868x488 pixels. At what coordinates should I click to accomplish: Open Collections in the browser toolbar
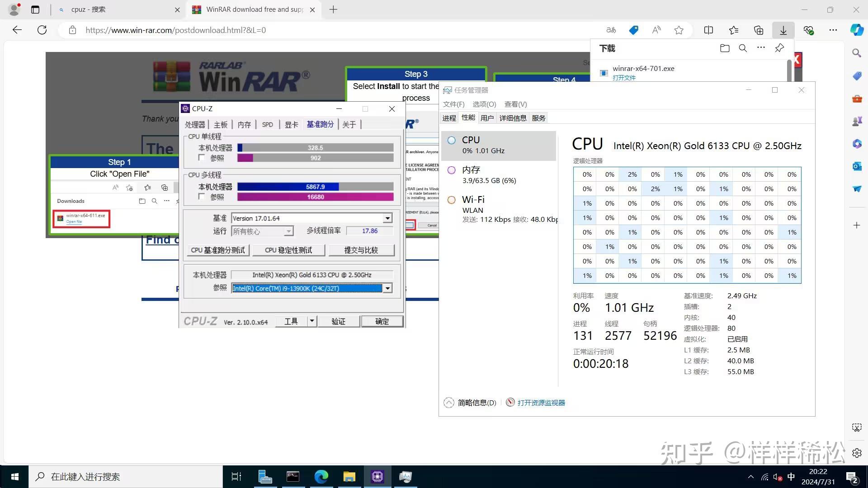point(758,30)
